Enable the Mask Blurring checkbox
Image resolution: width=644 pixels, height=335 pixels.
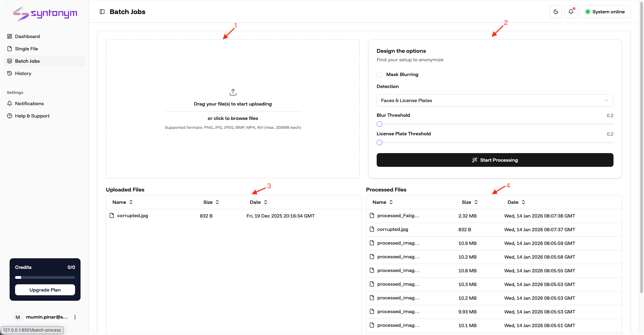click(379, 75)
